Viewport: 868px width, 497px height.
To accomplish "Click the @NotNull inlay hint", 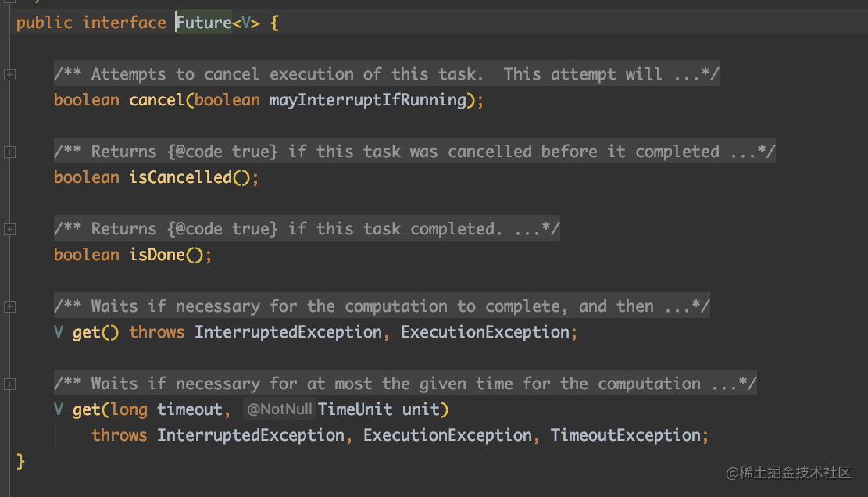I will click(x=279, y=409).
